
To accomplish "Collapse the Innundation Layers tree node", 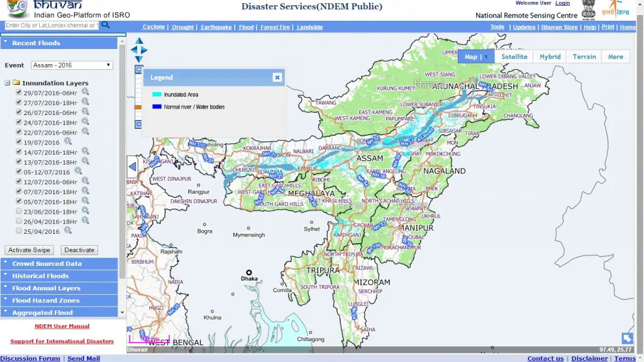I will (x=8, y=83).
